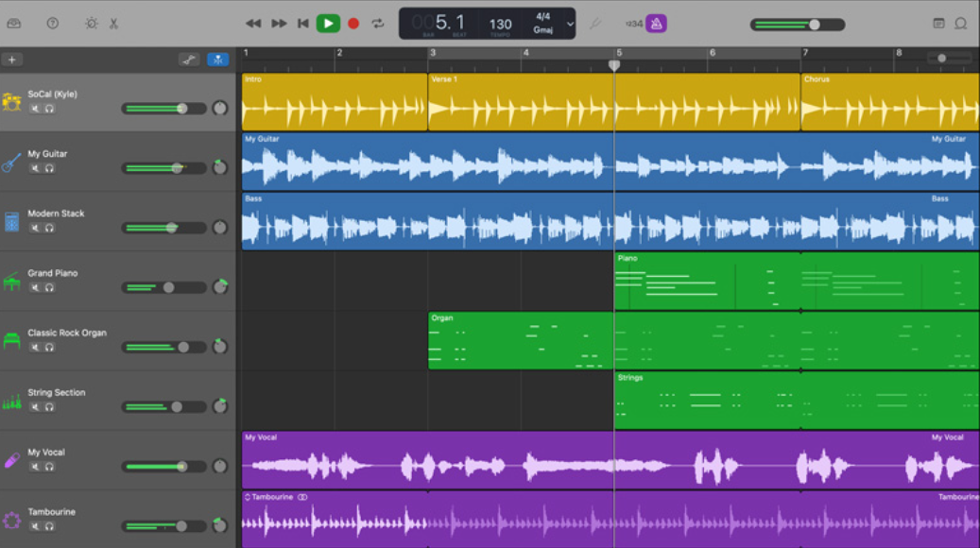This screenshot has height=548, width=980.
Task: Solo the My Guitar track
Action: [x=49, y=168]
